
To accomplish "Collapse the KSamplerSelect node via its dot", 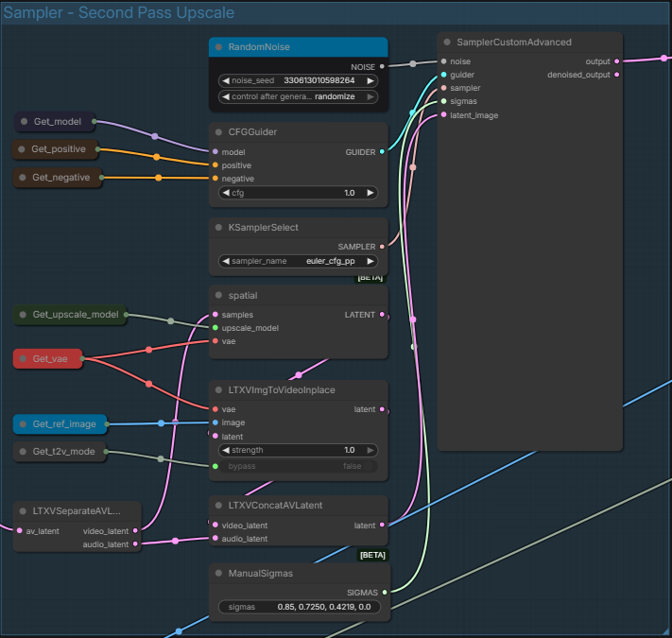I will 219,228.
